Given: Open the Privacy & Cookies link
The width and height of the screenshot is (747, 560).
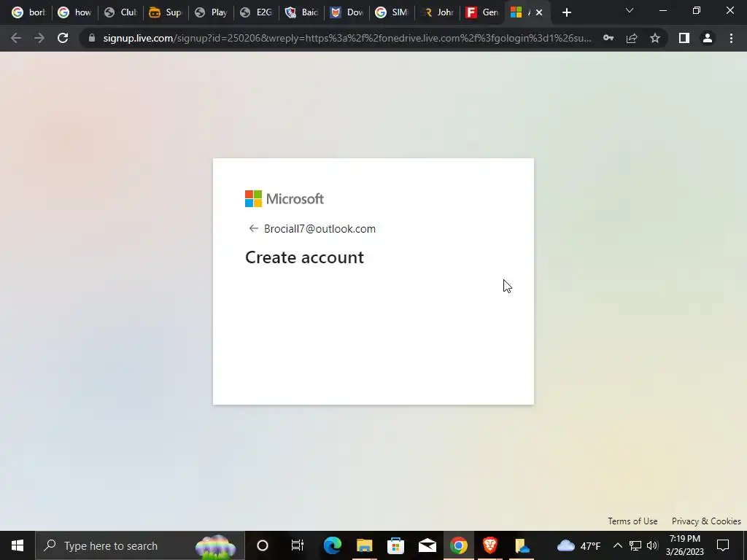Looking at the screenshot, I should pos(706,521).
